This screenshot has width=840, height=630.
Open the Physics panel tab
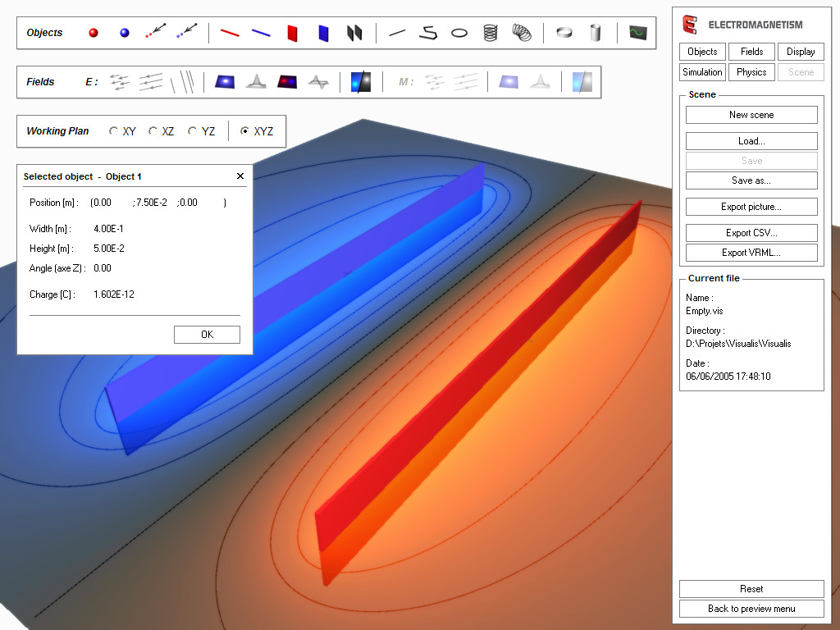751,71
